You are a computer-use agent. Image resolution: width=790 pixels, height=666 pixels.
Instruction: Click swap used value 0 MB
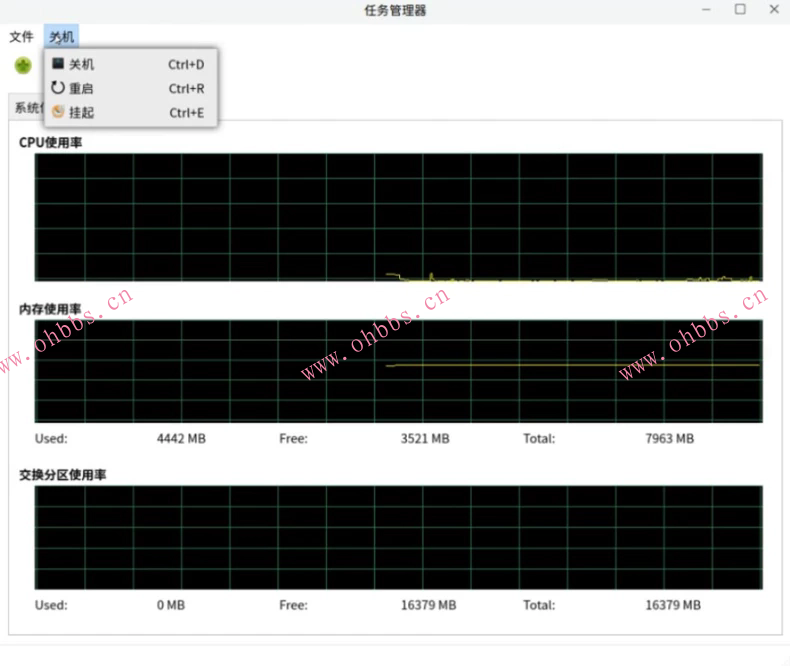pos(171,605)
